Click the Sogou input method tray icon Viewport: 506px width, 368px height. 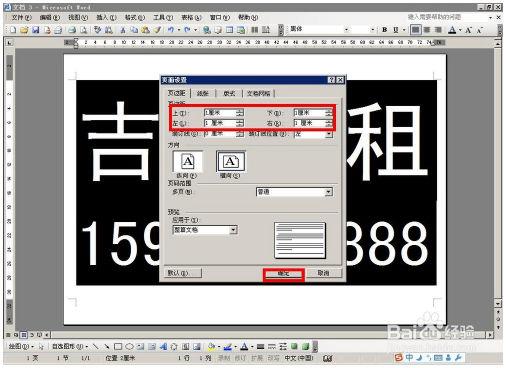click(398, 358)
